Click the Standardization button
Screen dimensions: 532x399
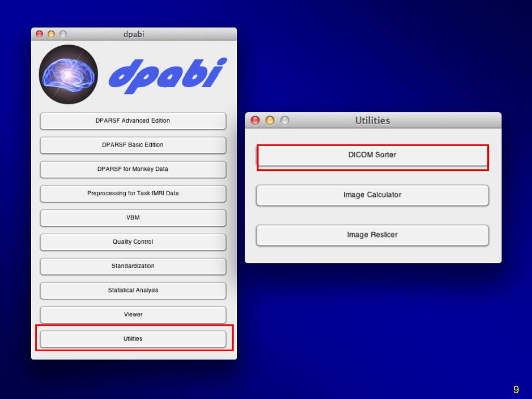coord(133,267)
